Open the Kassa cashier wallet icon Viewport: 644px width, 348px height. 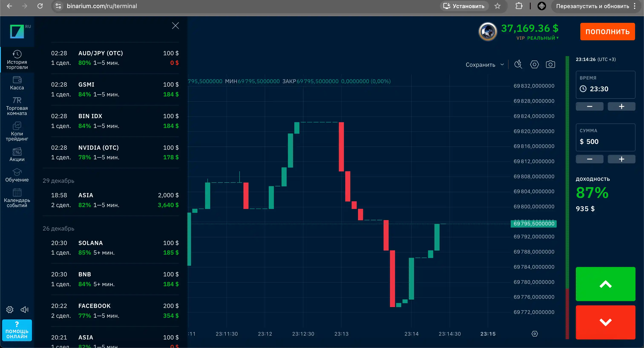(x=17, y=80)
